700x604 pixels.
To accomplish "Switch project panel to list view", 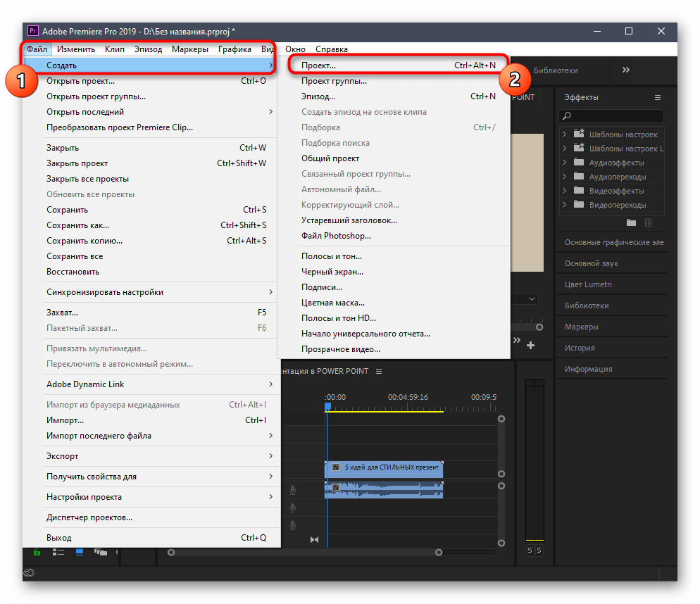I will 58,553.
